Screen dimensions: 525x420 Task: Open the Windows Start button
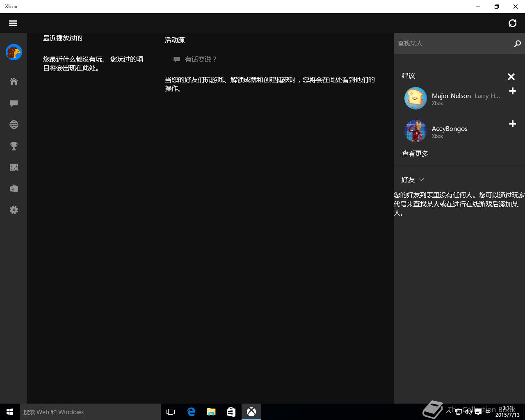tap(10, 412)
